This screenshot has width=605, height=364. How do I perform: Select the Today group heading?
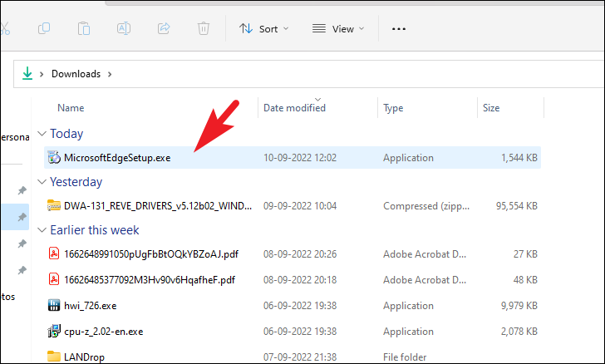pos(66,134)
